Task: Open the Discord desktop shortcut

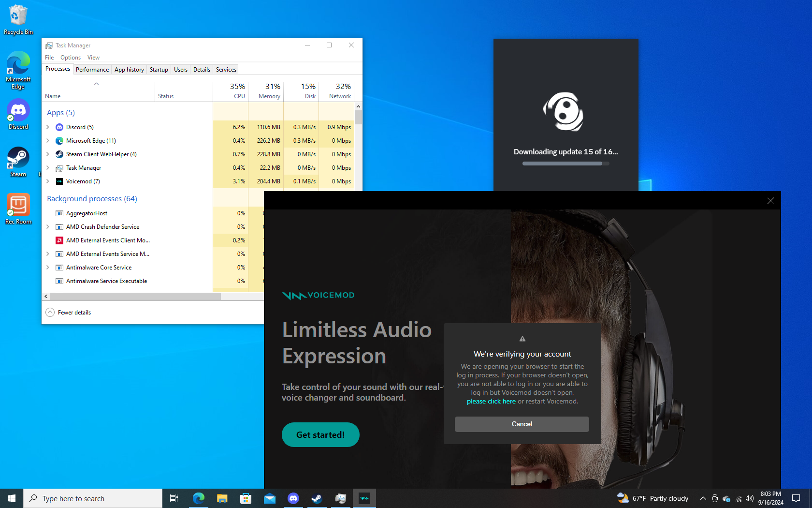Action: (18, 115)
